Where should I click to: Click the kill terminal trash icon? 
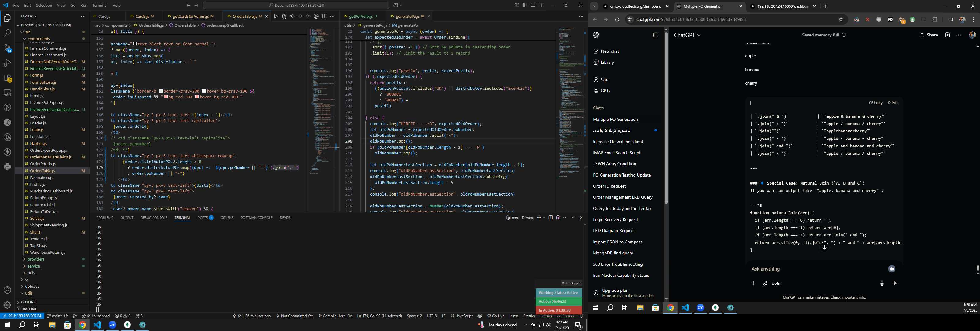[x=558, y=218]
